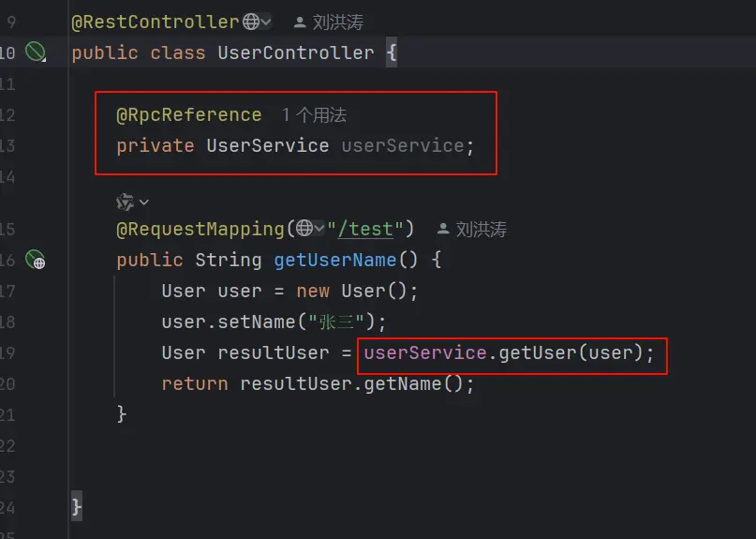This screenshot has height=539, width=756.
Task: Click the closing brace on line 24
Action: tap(77, 507)
